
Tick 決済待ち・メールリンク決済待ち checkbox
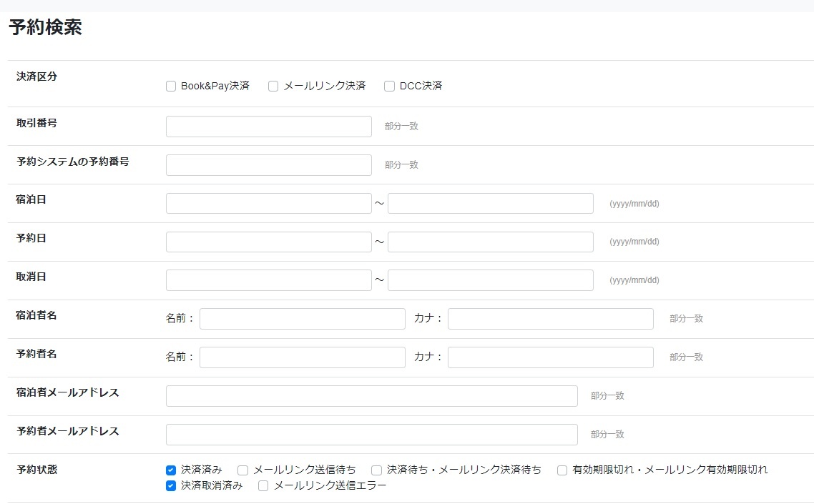(x=376, y=470)
